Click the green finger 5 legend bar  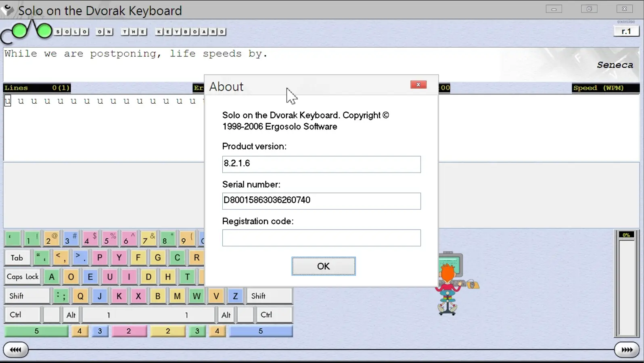click(x=36, y=331)
